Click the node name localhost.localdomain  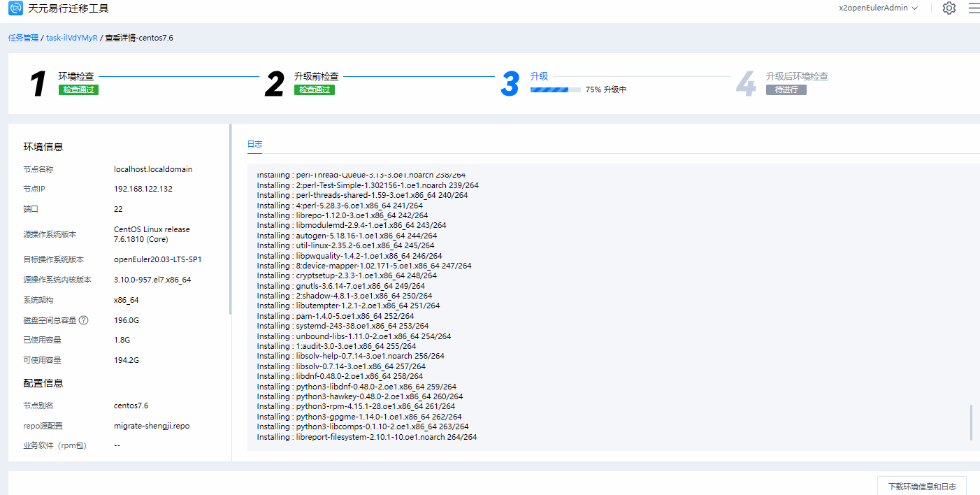click(153, 169)
